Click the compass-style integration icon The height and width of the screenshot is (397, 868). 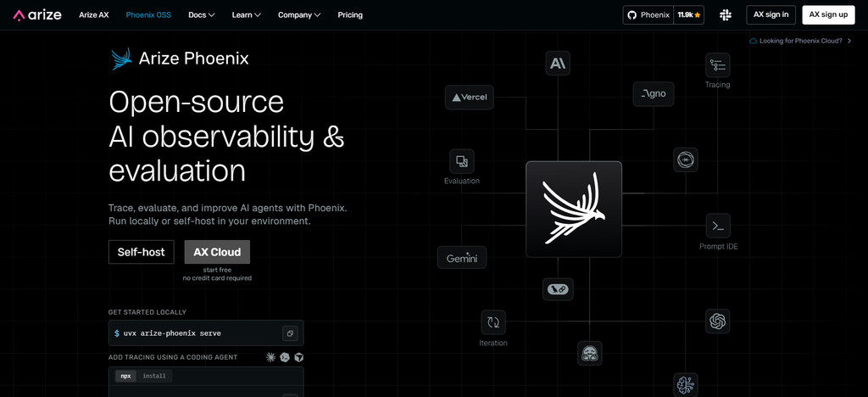[686, 160]
